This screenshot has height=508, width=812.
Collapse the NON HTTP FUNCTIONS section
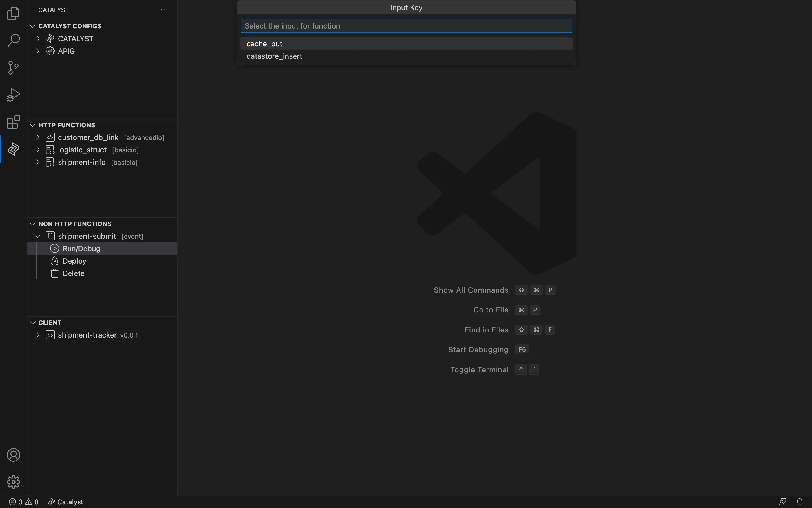pyautogui.click(x=32, y=224)
